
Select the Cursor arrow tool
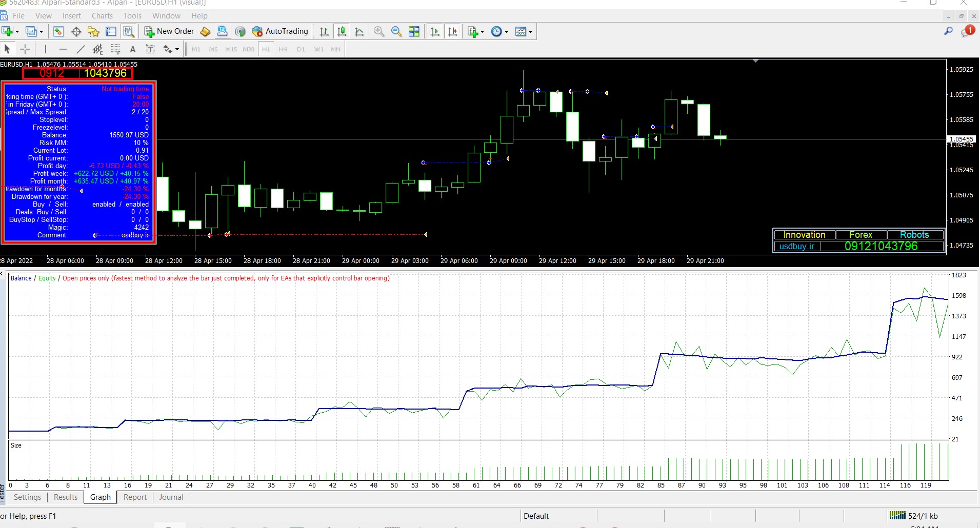tap(7, 49)
